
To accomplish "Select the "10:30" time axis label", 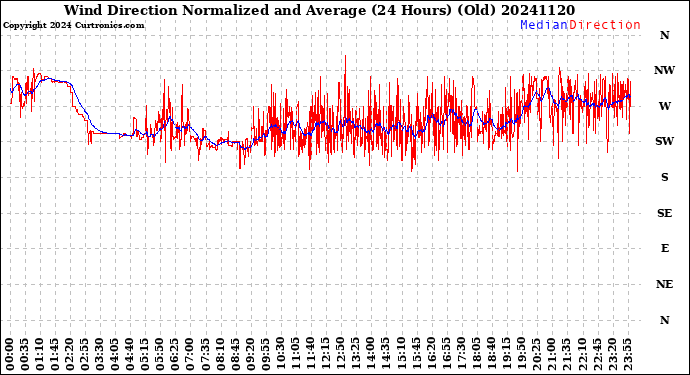I will (x=281, y=354).
